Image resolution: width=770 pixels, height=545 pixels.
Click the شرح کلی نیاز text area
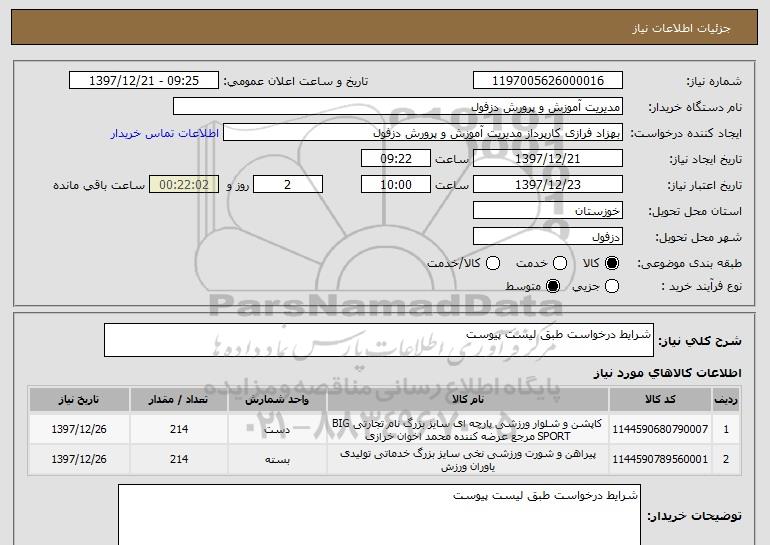click(x=379, y=340)
